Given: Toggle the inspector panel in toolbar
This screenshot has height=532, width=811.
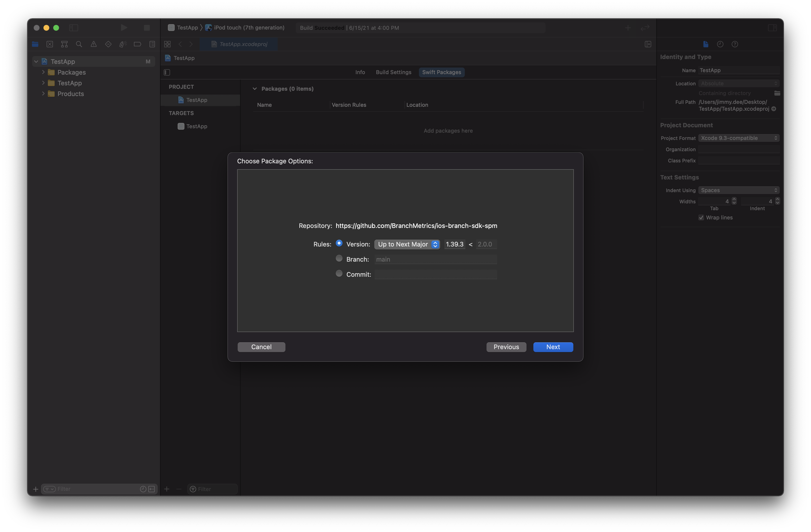Looking at the screenshot, I should pyautogui.click(x=772, y=28).
